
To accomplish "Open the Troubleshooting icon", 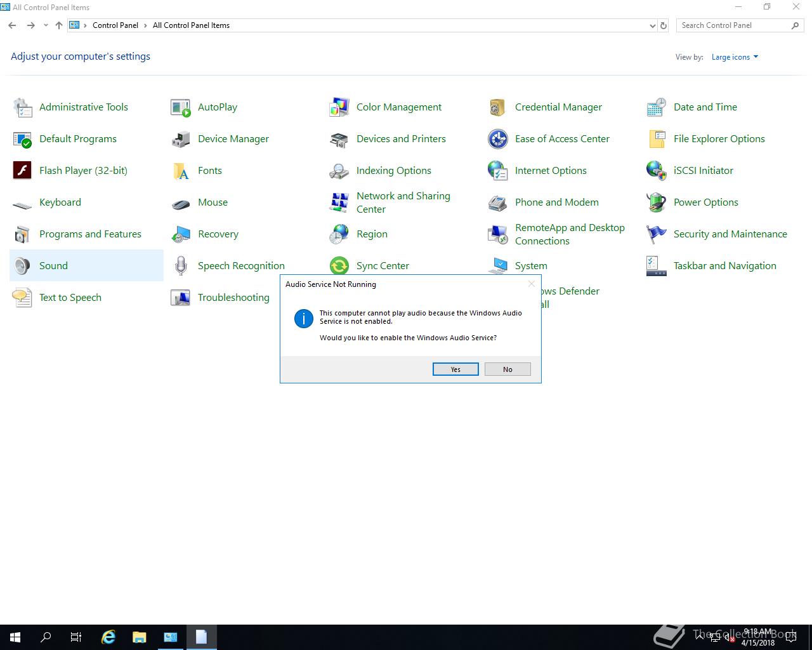I will (181, 298).
